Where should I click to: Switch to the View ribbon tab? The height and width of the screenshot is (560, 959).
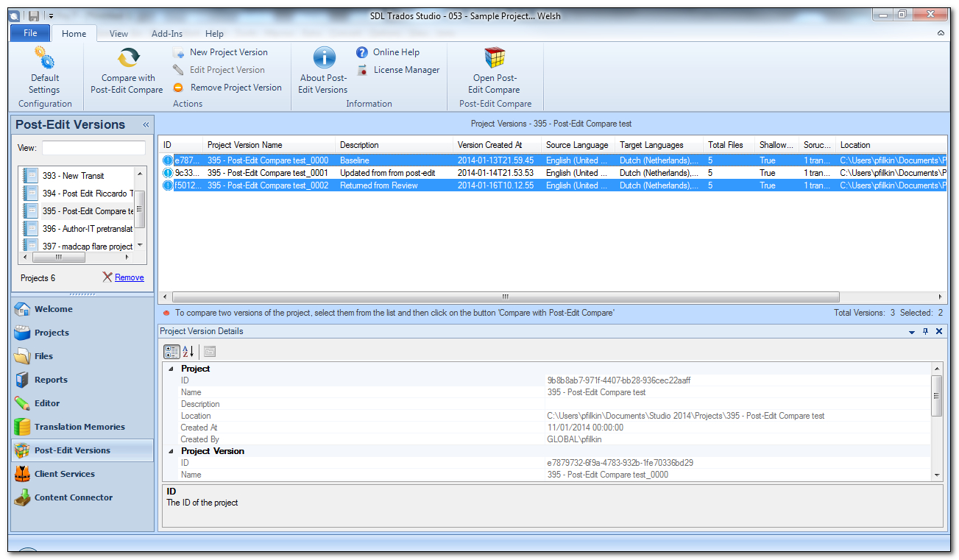(x=118, y=34)
